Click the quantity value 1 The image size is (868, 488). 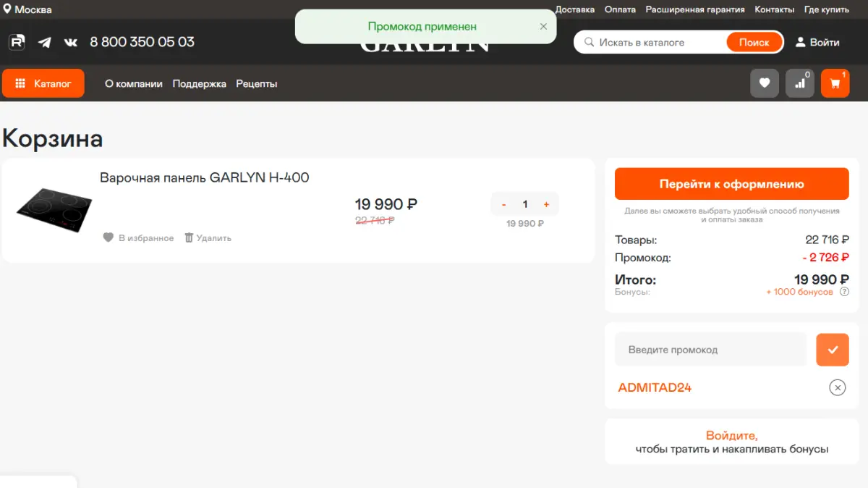pos(525,205)
